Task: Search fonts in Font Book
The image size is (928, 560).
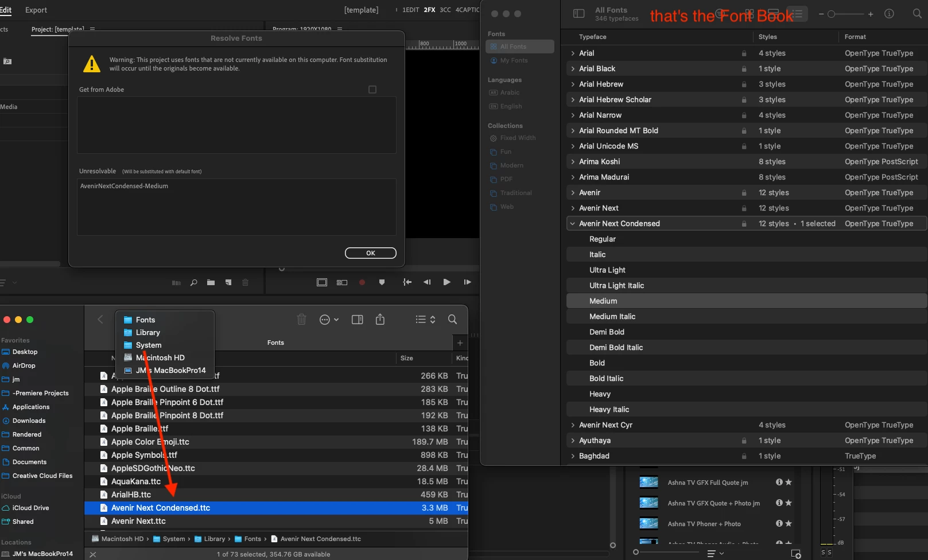Action: click(917, 14)
